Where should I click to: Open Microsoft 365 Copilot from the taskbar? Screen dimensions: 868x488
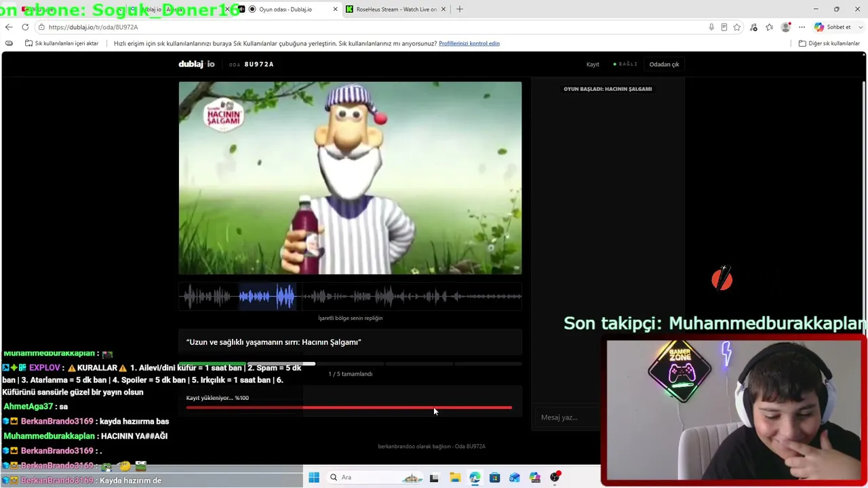tap(535, 477)
